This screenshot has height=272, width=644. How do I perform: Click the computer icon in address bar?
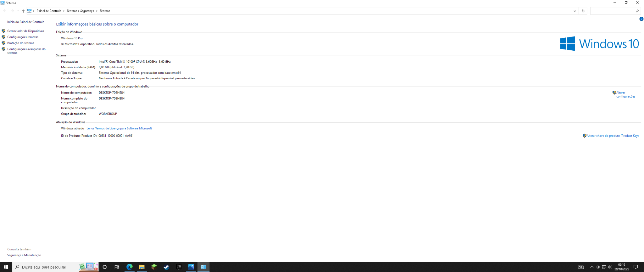[30, 10]
